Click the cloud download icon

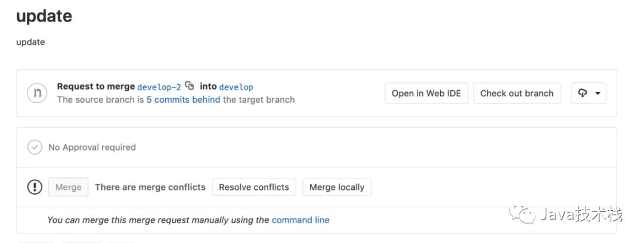pos(583,93)
